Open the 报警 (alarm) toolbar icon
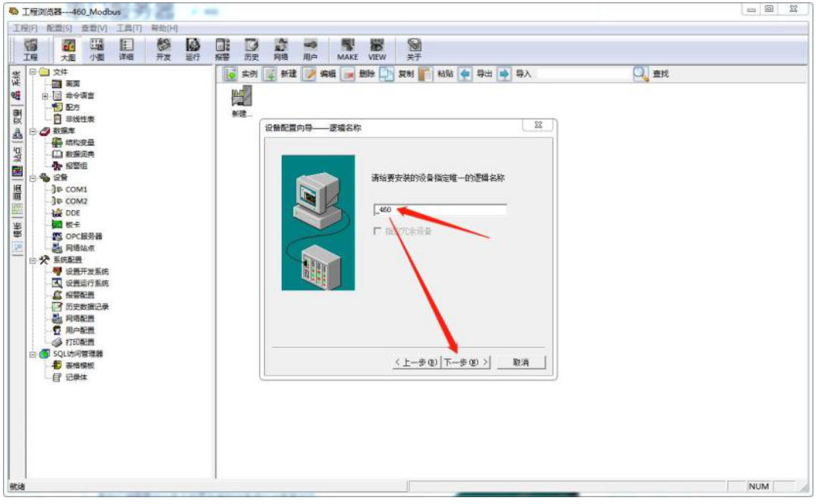The width and height of the screenshot is (818, 504). (221, 47)
